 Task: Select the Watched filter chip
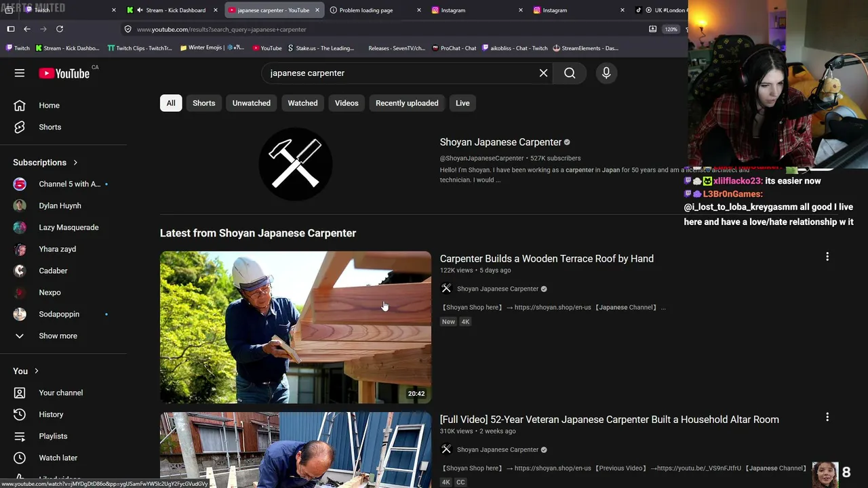click(x=302, y=103)
